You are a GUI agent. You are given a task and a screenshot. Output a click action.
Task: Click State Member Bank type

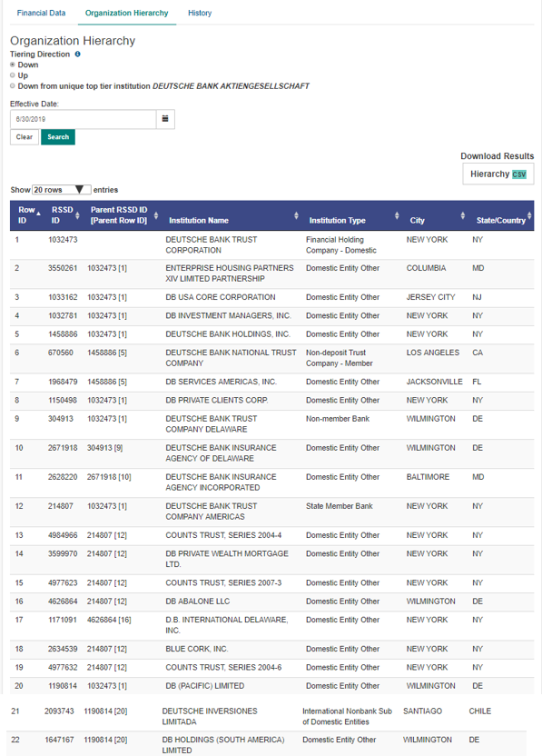[x=340, y=506]
